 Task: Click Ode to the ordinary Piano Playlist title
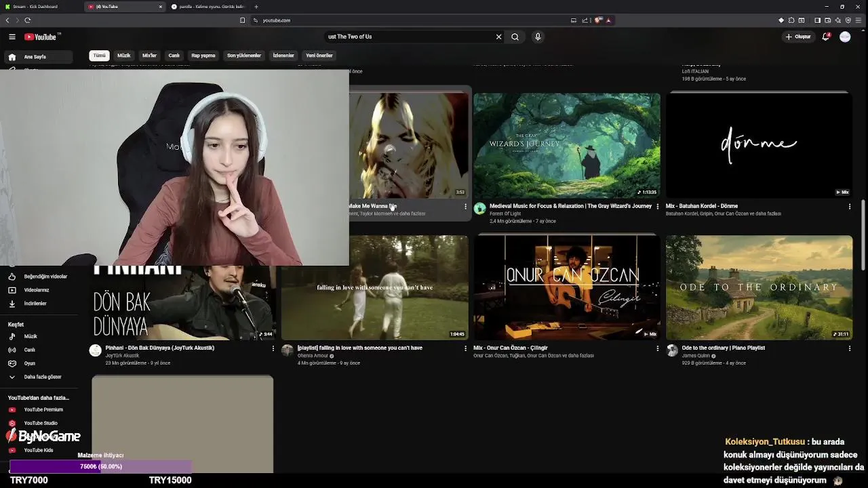(723, 348)
